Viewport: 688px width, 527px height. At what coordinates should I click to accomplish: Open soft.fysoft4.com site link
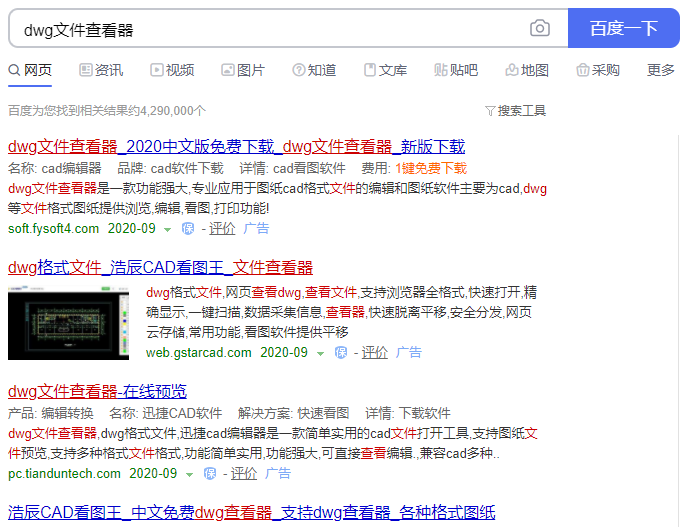(54, 228)
